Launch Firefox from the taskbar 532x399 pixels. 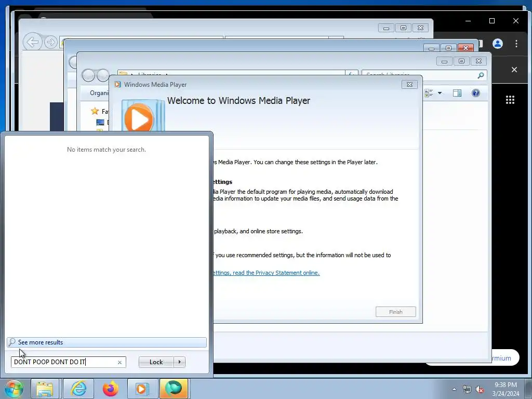pyautogui.click(x=111, y=389)
